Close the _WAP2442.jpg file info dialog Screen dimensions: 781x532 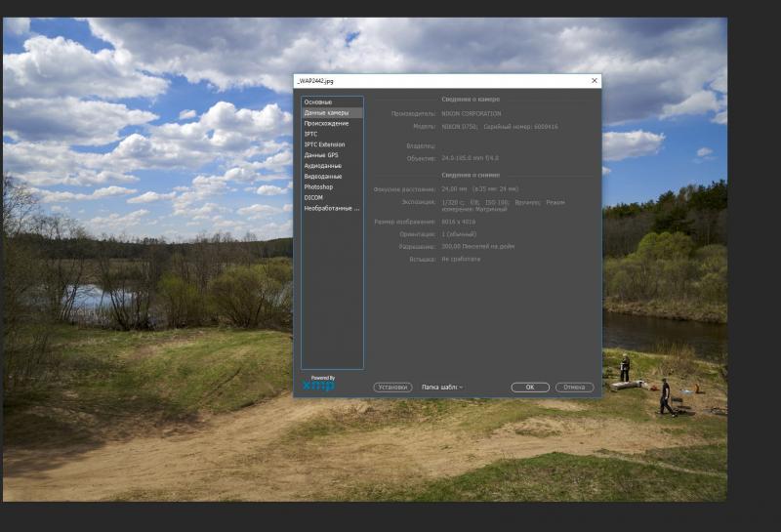coord(595,81)
